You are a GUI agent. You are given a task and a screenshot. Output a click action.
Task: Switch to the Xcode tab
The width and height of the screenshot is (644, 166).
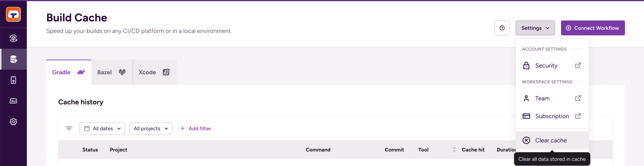[155, 72]
